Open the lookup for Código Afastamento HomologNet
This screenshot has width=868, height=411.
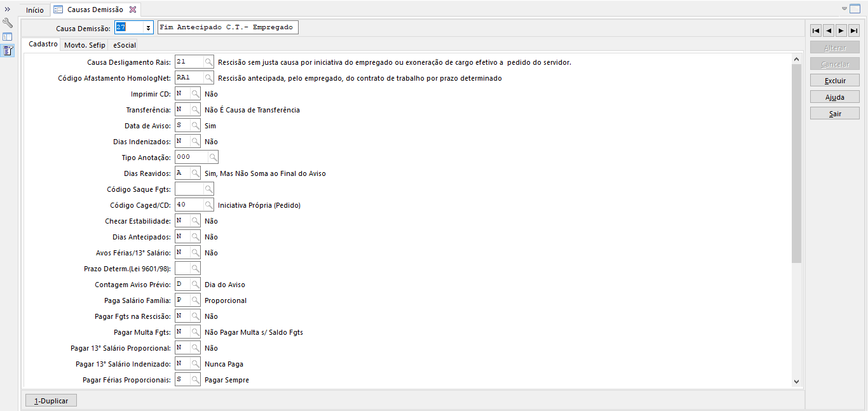tap(208, 78)
